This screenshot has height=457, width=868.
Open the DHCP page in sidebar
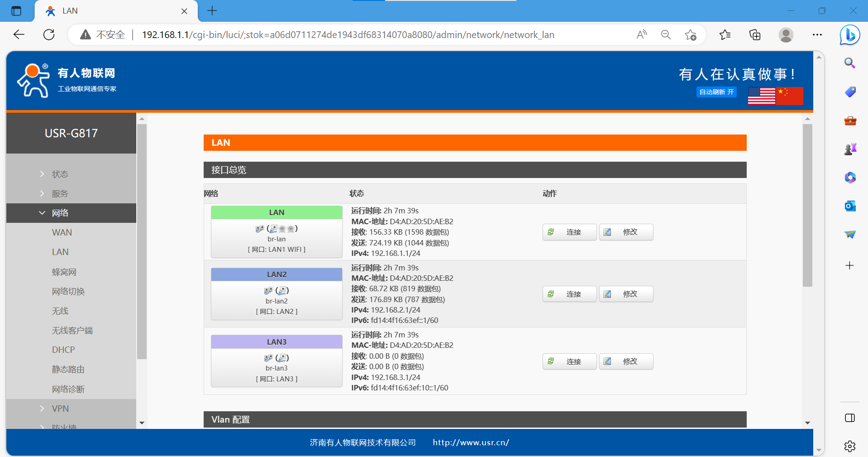(63, 350)
